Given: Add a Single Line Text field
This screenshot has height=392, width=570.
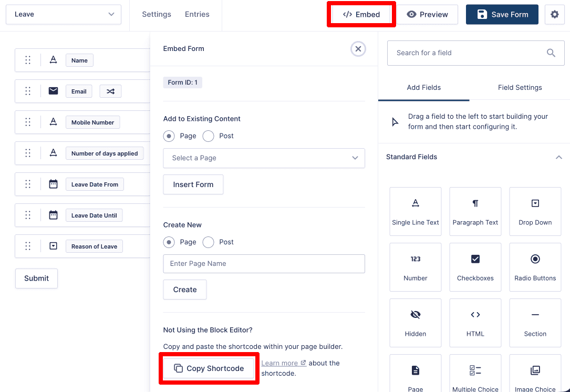Looking at the screenshot, I should 415,212.
